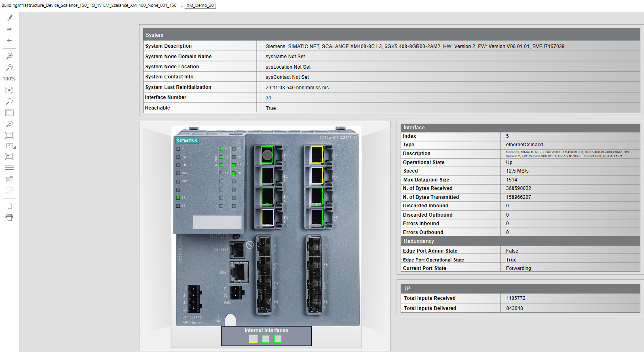This screenshot has width=644, height=352.
Task: Go back using the left arrow icon
Action: point(9,40)
